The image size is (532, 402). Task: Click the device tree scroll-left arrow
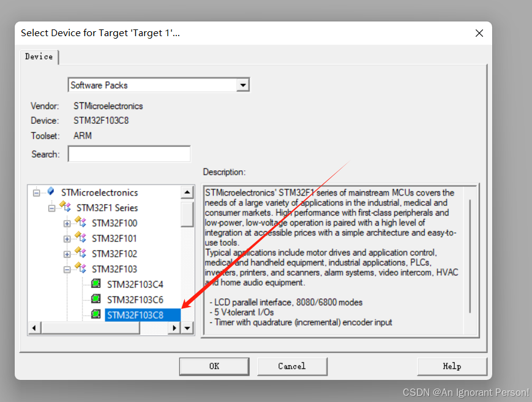[34, 328]
